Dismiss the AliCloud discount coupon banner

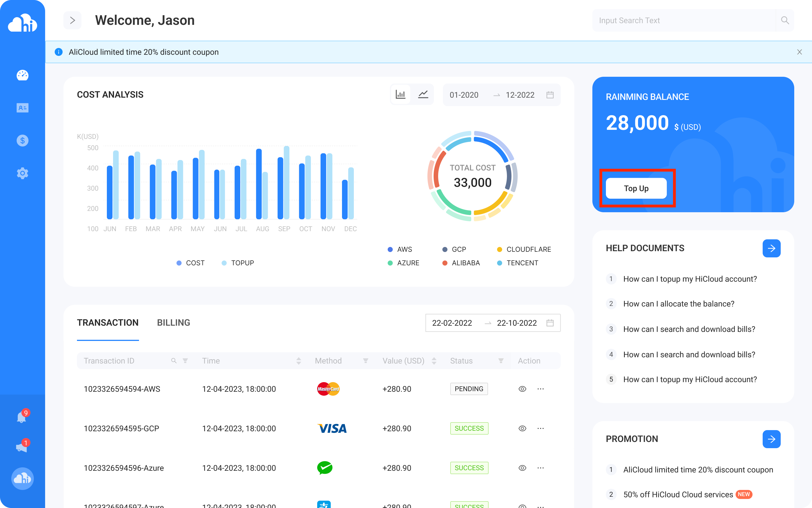[800, 52]
